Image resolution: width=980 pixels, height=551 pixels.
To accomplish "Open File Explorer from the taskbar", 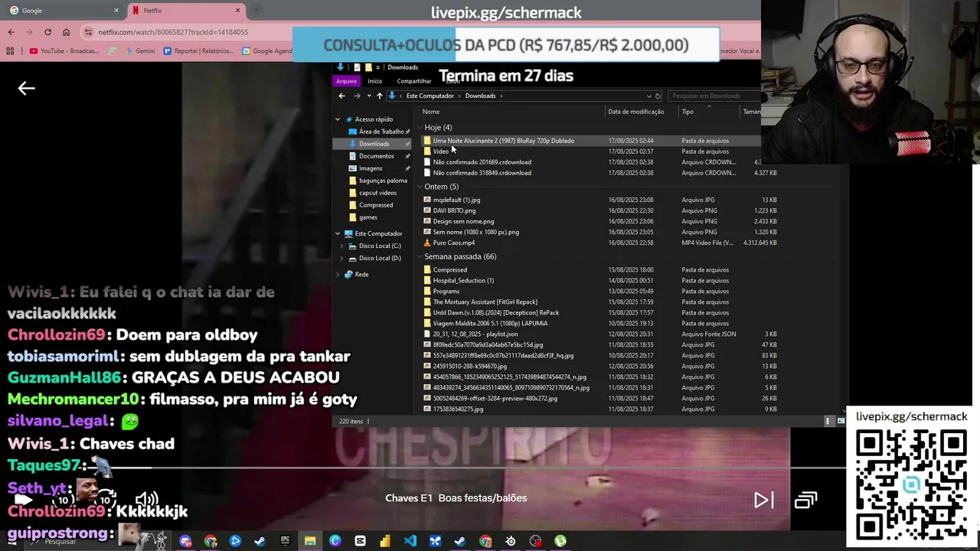I will (x=310, y=541).
